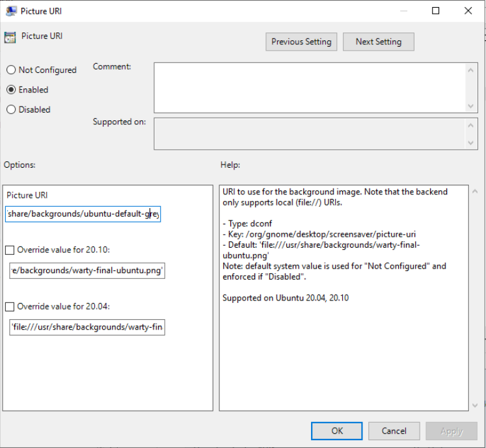Screen dimensions: 486x448
Task: Close the Picture URI dialog
Action: tap(468, 11)
